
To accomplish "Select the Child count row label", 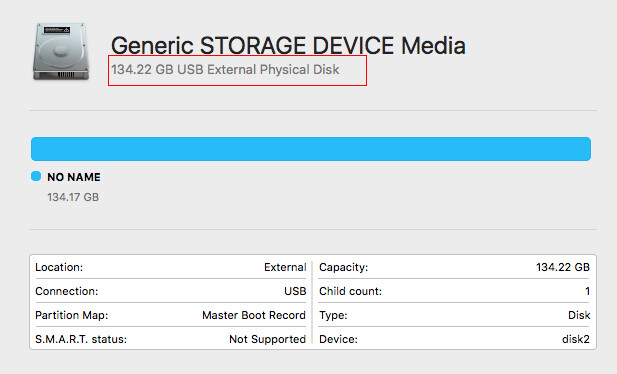I will tap(351, 291).
